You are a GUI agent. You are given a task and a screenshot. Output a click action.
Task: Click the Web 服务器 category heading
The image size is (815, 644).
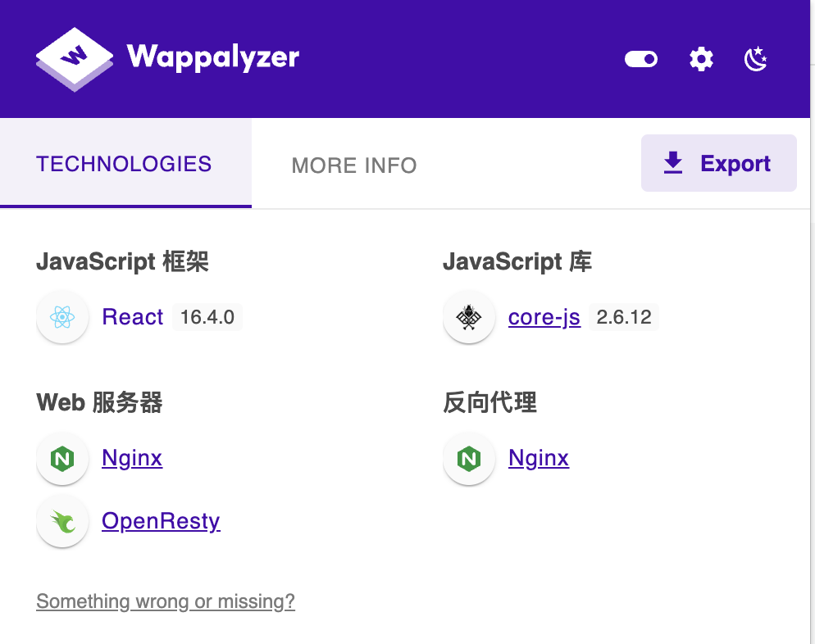click(x=99, y=402)
